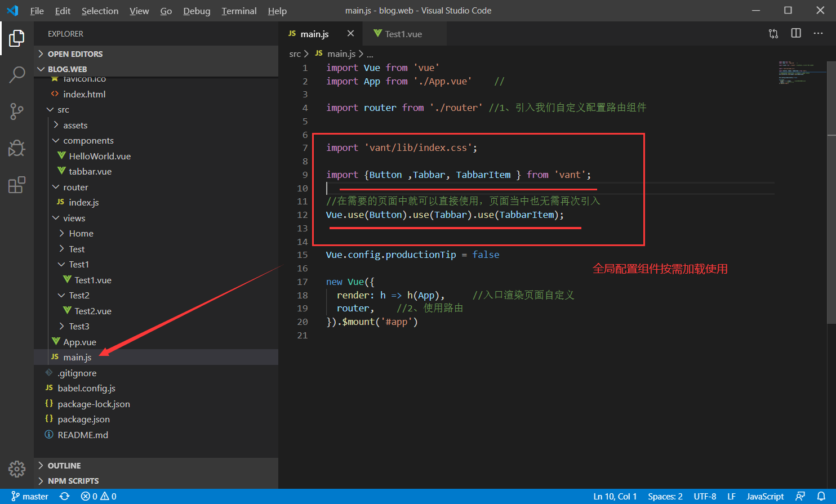Change indentation via Spaces: 2
Image resolution: width=836 pixels, height=504 pixels.
pyautogui.click(x=665, y=496)
